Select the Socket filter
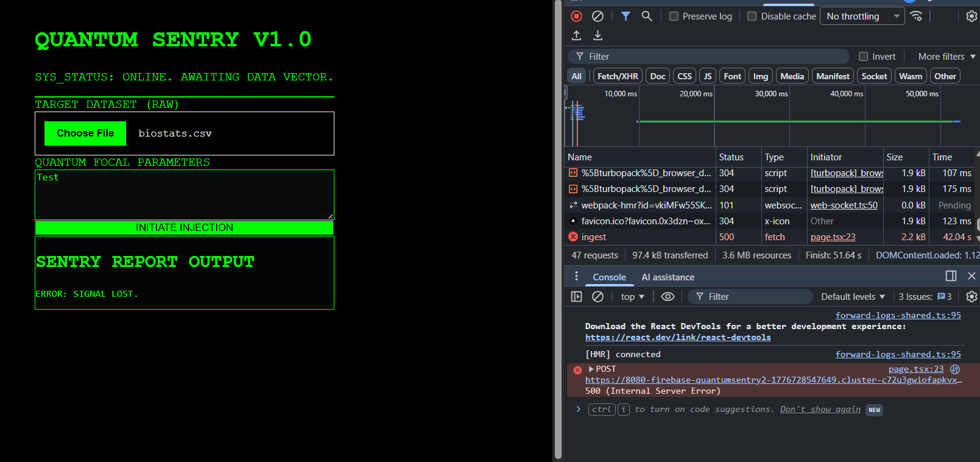 pos(874,76)
